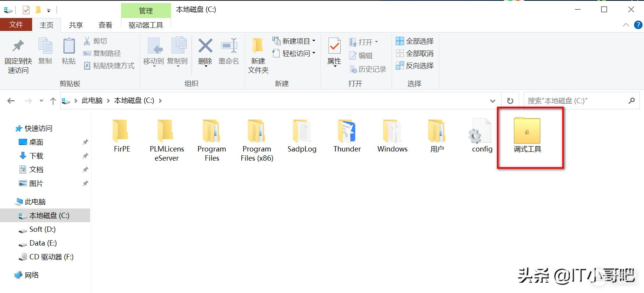Switch to the 查看 ribbon tab
Viewport: 644px width, 293px height.
point(105,25)
